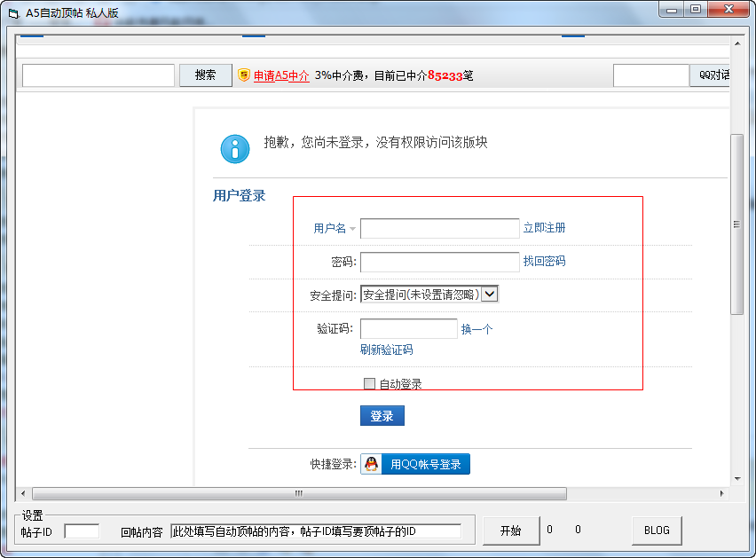Focus the 用户名 input field
The width and height of the screenshot is (756, 558).
440,228
